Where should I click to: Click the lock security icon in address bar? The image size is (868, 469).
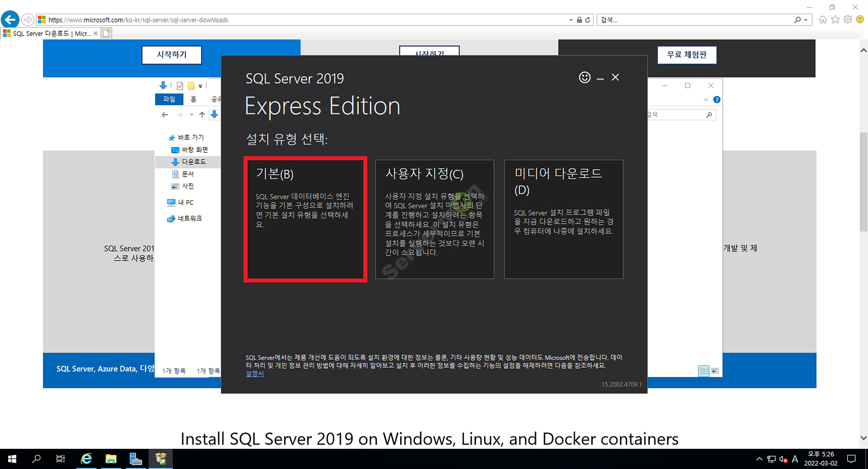coord(580,20)
